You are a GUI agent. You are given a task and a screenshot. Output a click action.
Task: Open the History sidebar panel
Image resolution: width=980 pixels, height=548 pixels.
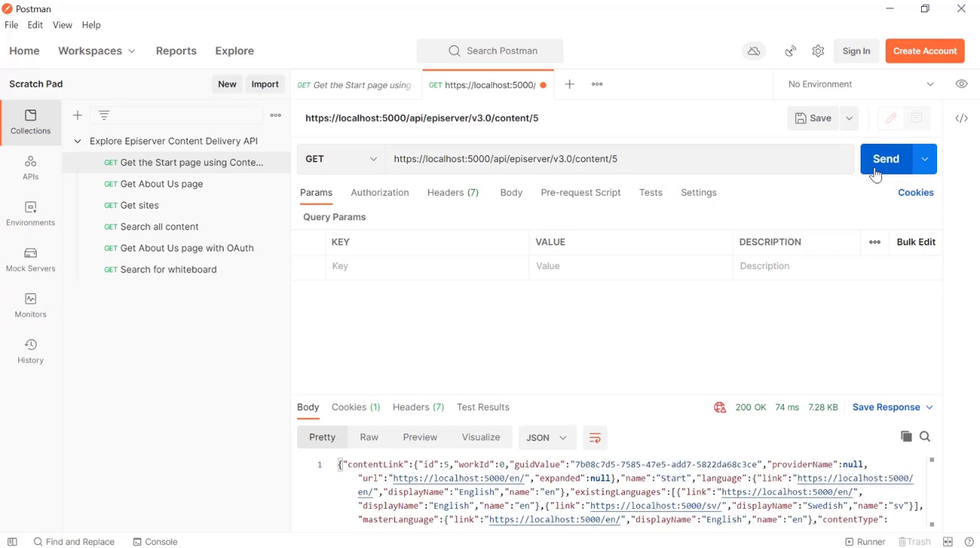(31, 351)
